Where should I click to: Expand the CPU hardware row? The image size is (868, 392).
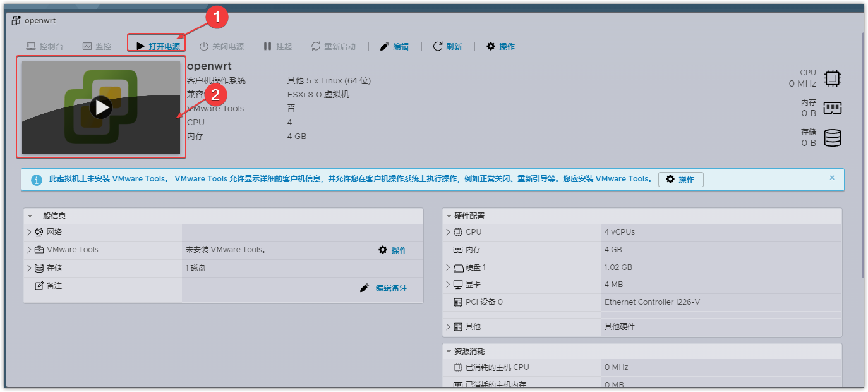448,232
